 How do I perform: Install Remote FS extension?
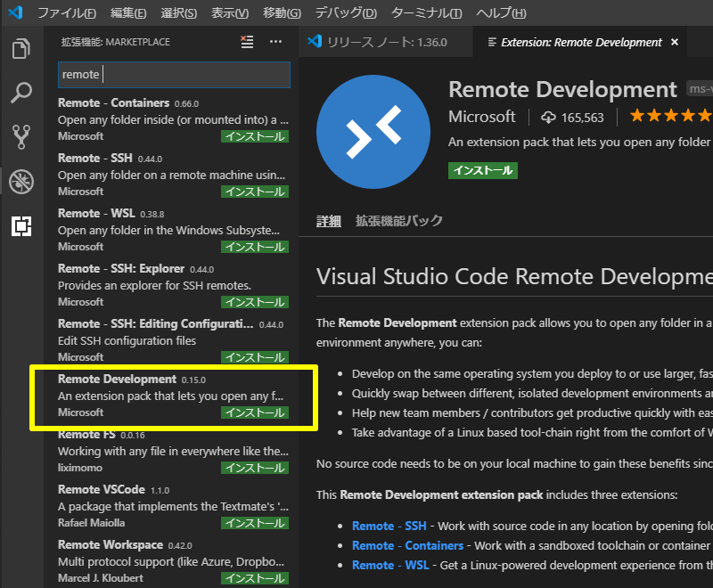pos(255,468)
